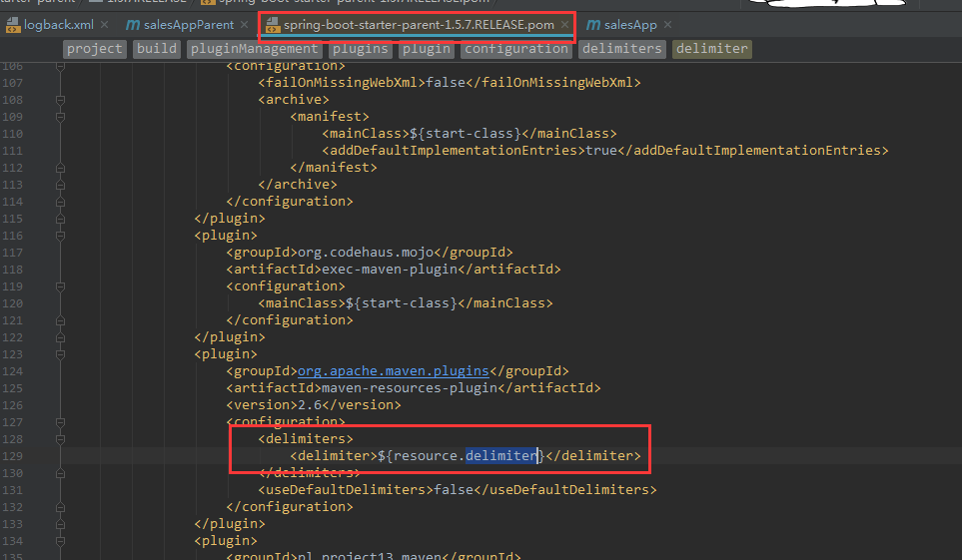
Task: Jump to the configuration breadcrumb
Action: (x=516, y=49)
